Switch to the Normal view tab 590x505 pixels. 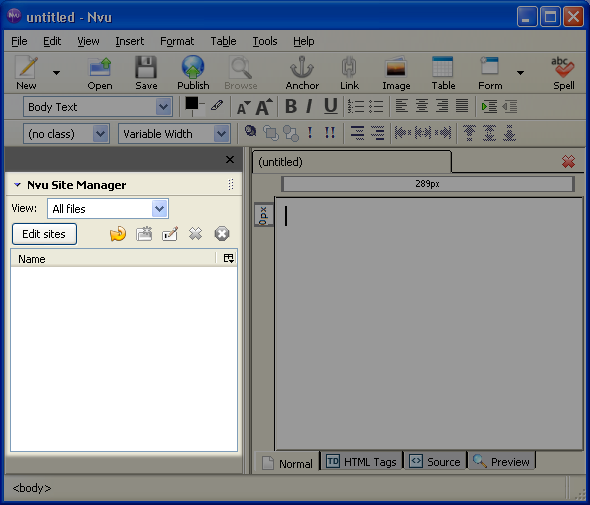tap(287, 463)
